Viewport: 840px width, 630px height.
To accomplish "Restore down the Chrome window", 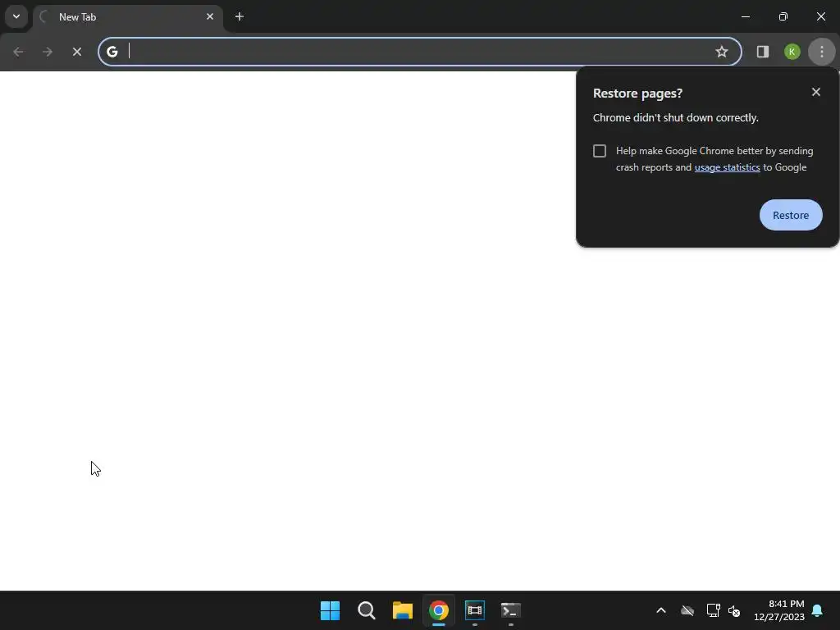I will pyautogui.click(x=783, y=16).
